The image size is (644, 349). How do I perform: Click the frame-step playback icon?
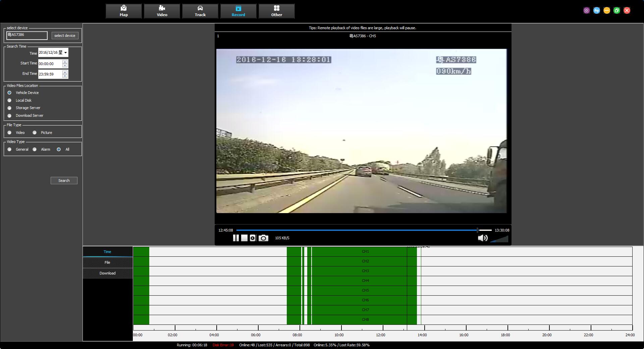click(253, 238)
